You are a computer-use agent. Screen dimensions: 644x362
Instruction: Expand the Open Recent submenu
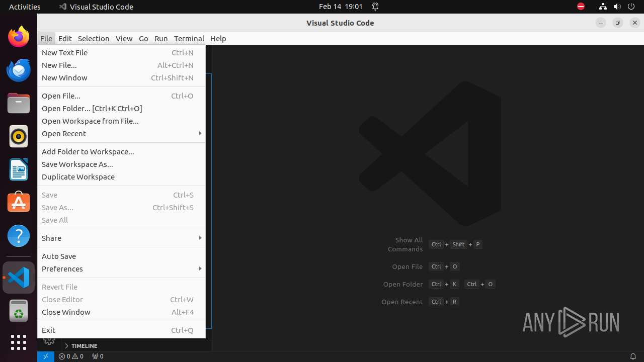[121, 134]
